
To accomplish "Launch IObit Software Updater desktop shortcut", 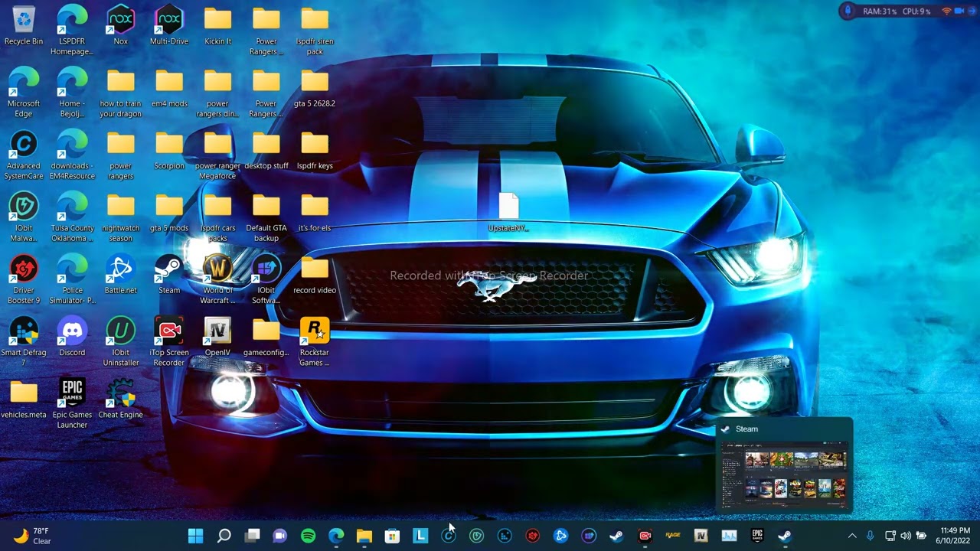I will [266, 279].
